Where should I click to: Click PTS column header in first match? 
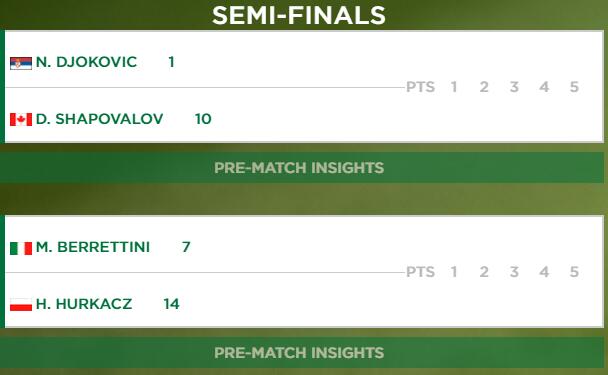click(420, 87)
